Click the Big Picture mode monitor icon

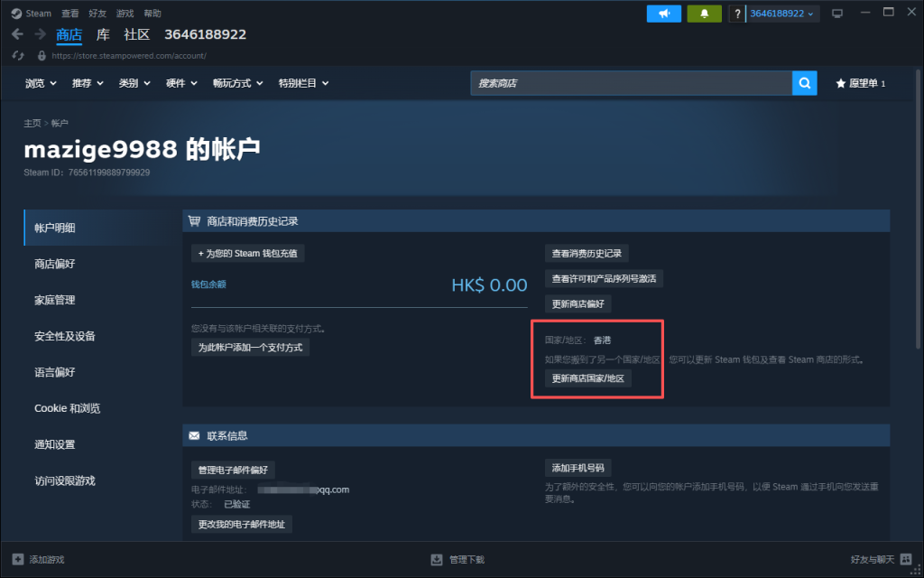click(837, 14)
